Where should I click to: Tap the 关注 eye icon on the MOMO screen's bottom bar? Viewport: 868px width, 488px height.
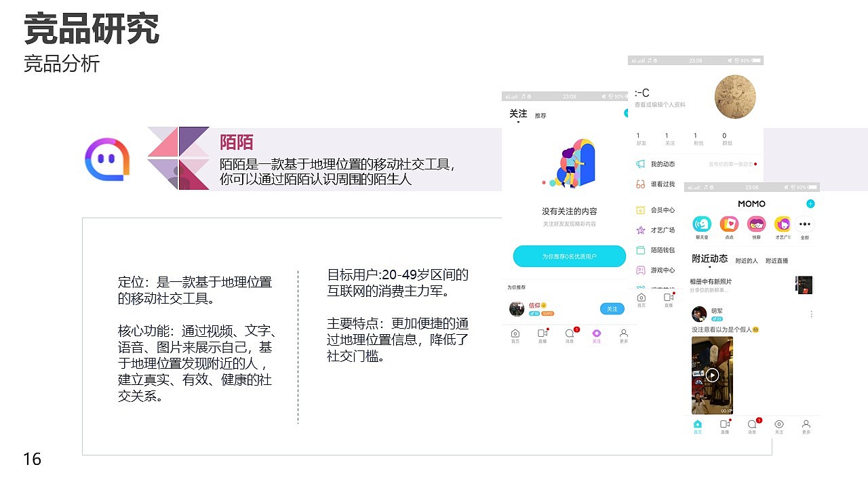pyautogui.click(x=779, y=426)
